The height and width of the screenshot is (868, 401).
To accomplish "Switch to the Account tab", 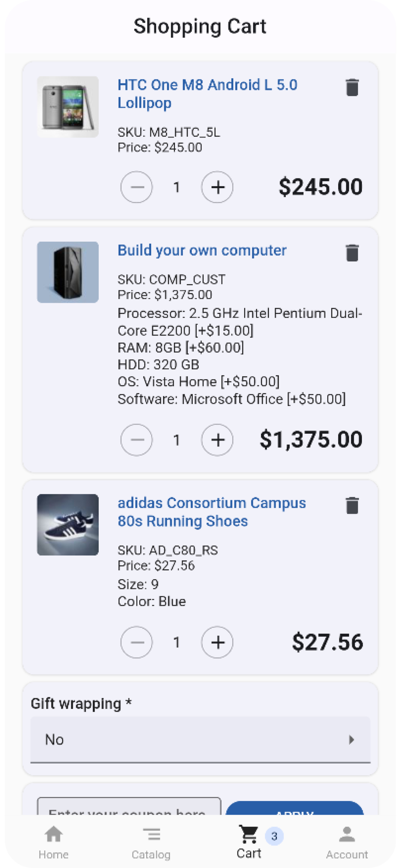I will [x=347, y=842].
